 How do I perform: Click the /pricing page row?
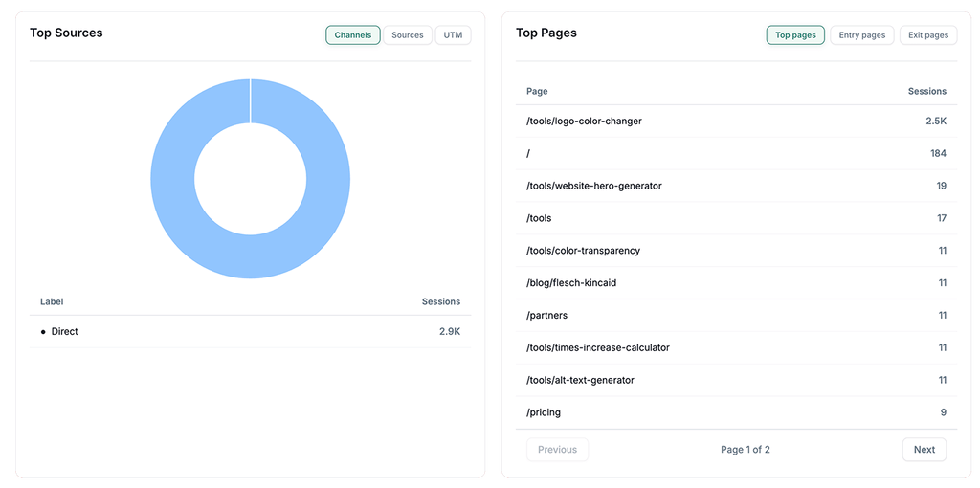point(736,413)
